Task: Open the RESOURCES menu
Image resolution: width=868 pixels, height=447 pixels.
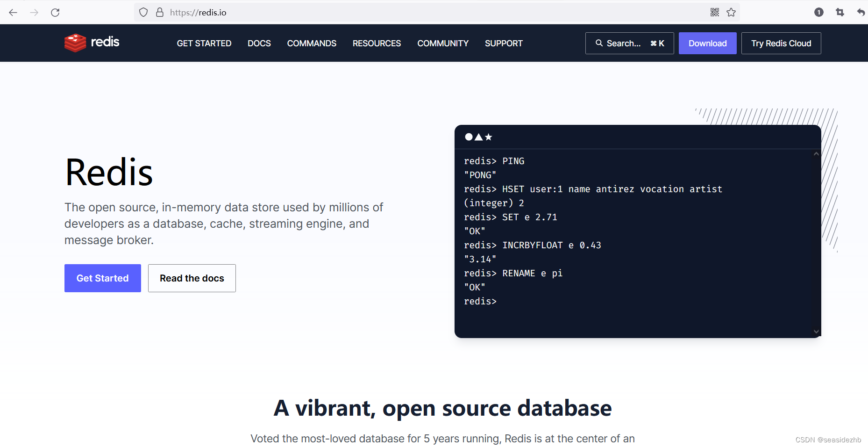Action: point(377,43)
